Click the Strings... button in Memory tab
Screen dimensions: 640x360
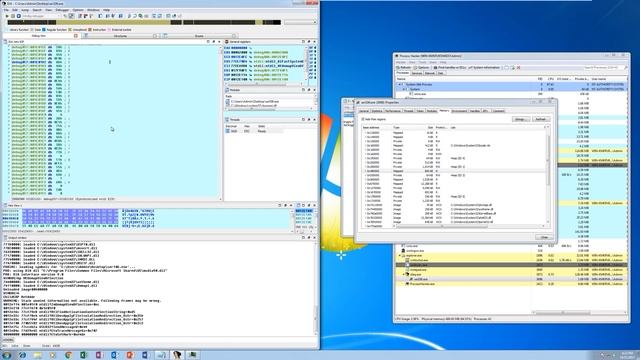point(521,119)
